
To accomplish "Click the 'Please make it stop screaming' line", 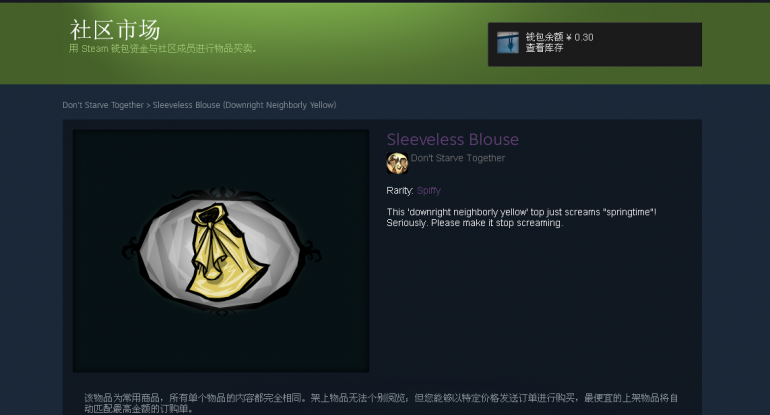I will [x=474, y=223].
